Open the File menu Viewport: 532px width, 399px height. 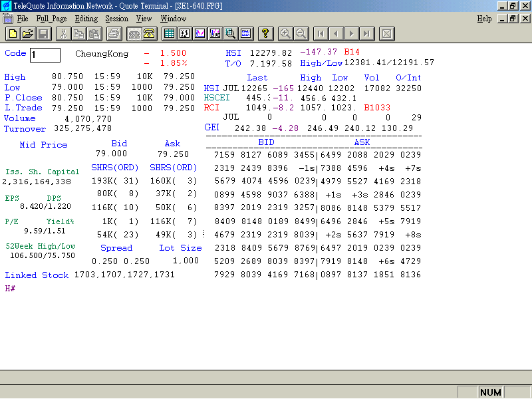point(23,19)
